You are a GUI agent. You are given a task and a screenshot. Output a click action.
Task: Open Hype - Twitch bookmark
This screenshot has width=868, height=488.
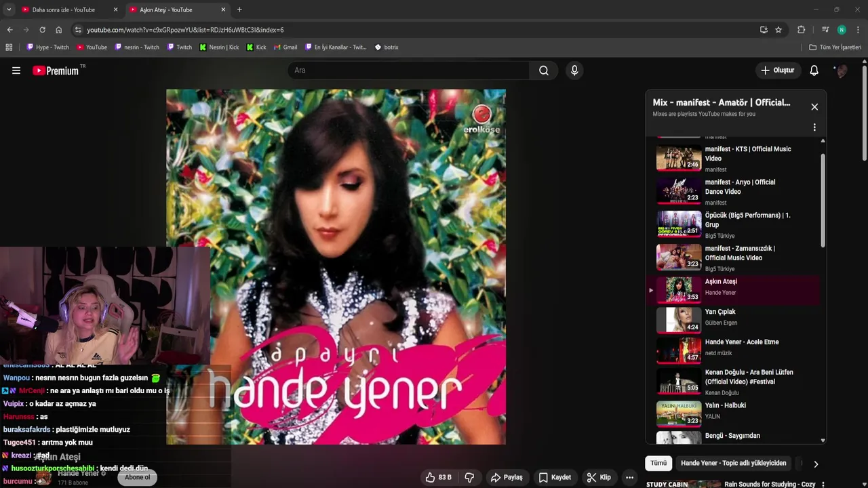pyautogui.click(x=47, y=47)
